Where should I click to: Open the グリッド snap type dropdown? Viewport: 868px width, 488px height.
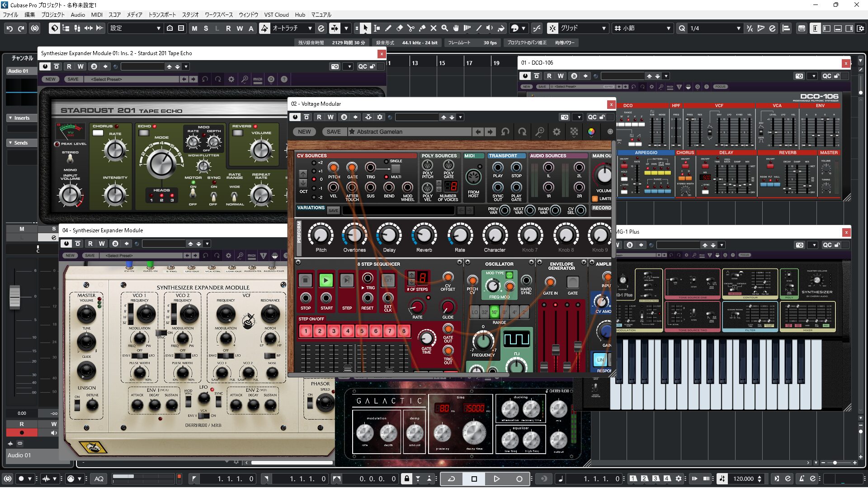click(583, 28)
